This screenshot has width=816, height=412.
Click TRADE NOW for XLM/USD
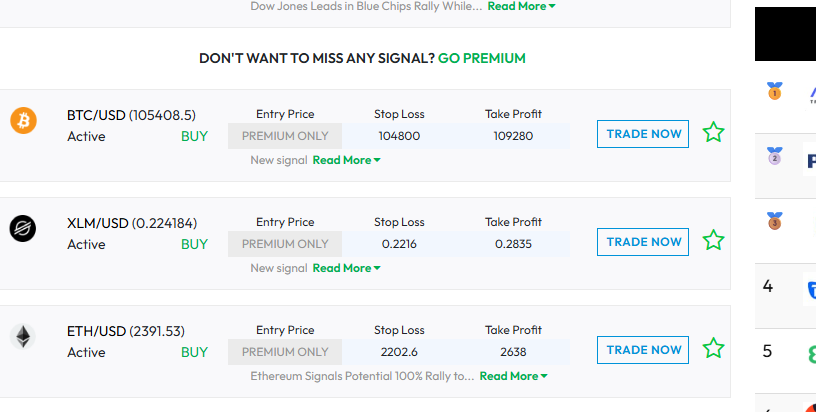coord(643,242)
